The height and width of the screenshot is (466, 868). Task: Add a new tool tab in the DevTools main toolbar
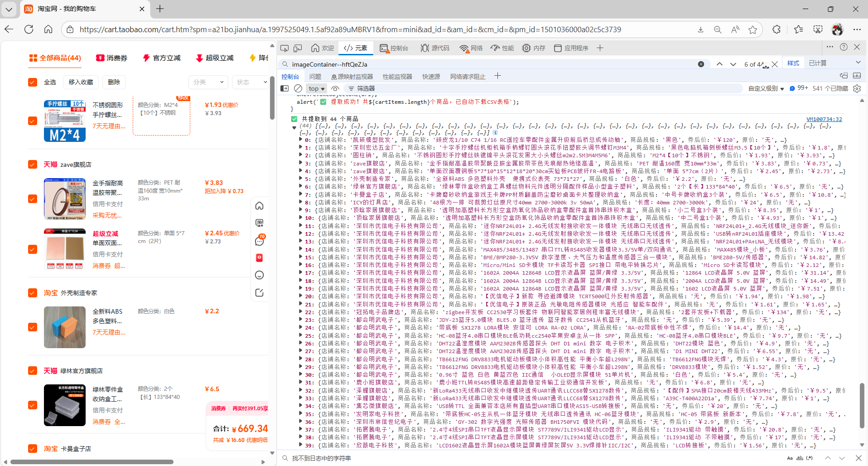600,48
